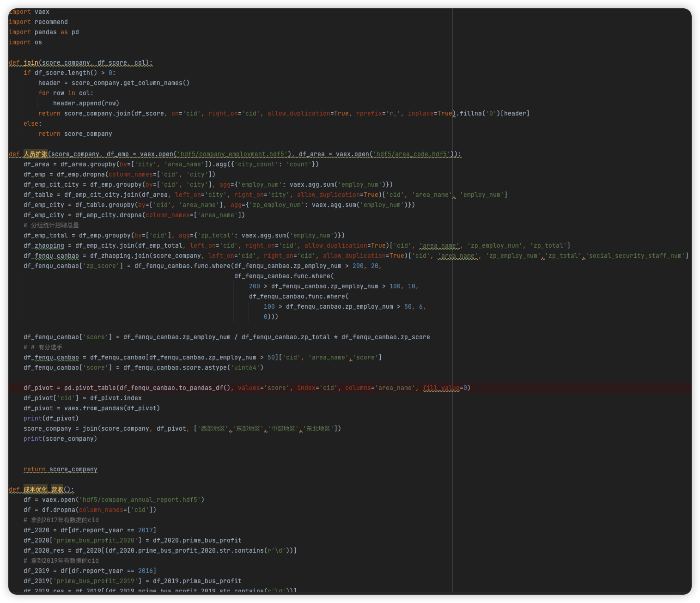The height and width of the screenshot is (603, 700).
Task: Click the 'prime_bus_profit_2020' string key
Action: click(96, 541)
